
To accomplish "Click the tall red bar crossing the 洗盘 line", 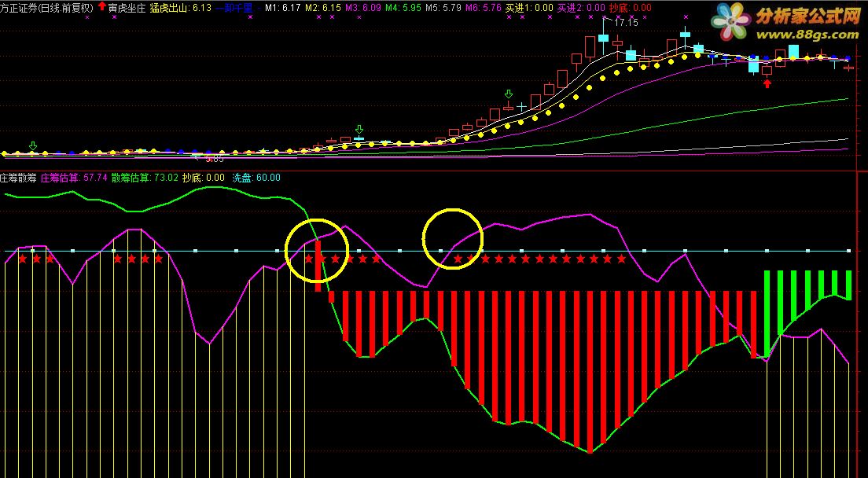I will click(x=318, y=266).
